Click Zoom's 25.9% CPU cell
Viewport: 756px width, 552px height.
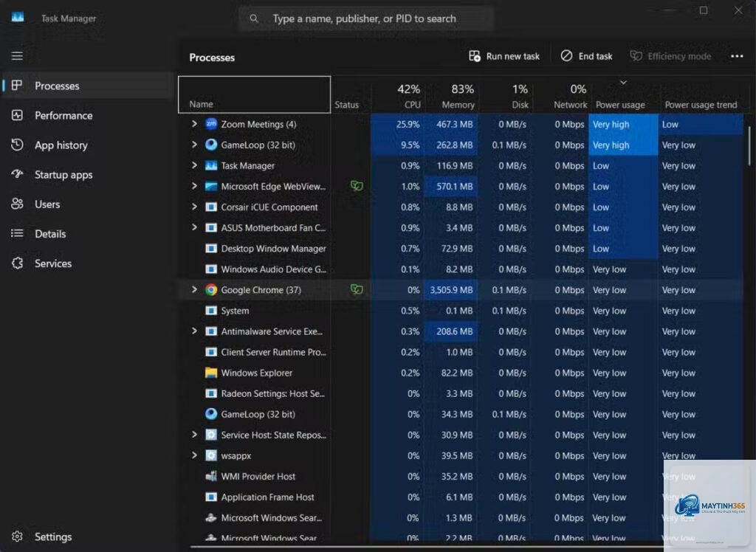[x=398, y=124]
